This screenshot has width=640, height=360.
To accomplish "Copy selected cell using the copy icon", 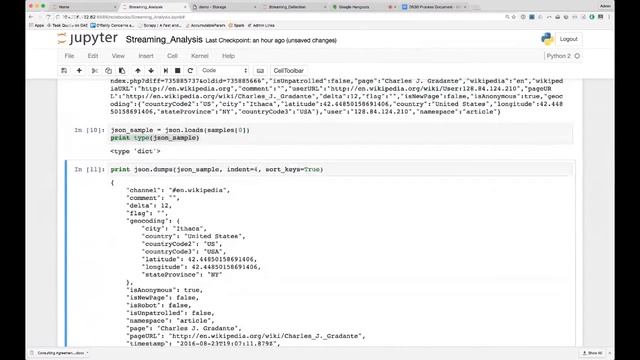I will (x=108, y=71).
